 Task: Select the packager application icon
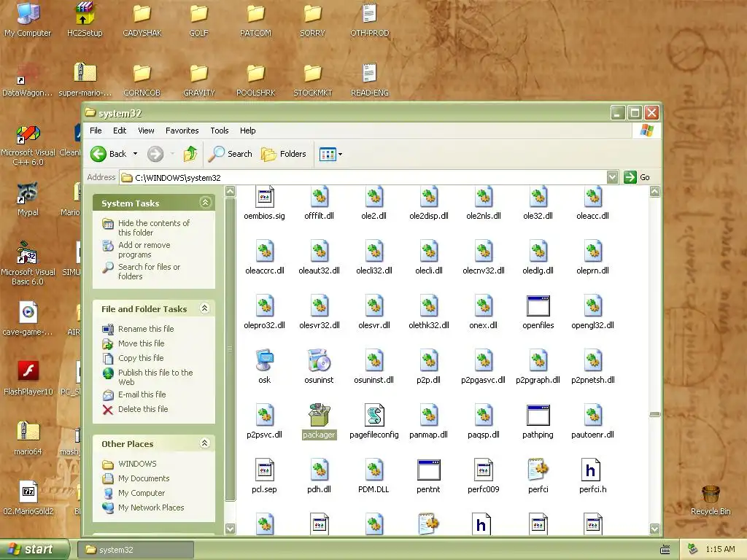pos(319,415)
